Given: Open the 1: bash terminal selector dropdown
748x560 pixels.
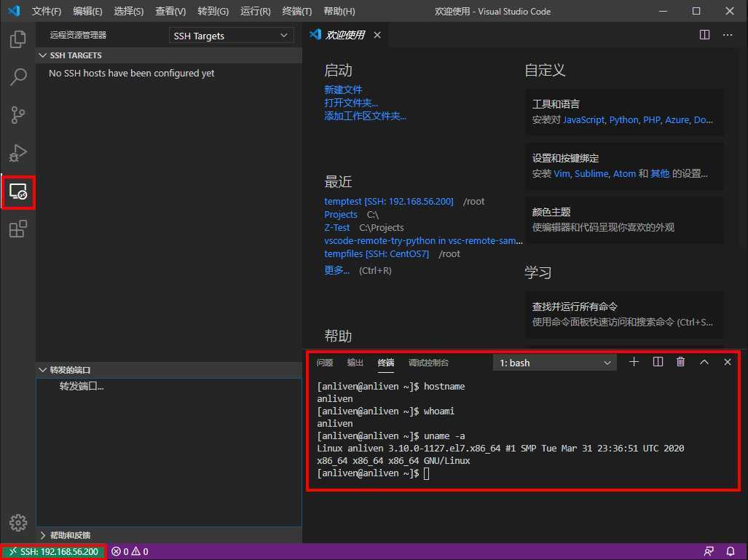Looking at the screenshot, I should click(555, 363).
